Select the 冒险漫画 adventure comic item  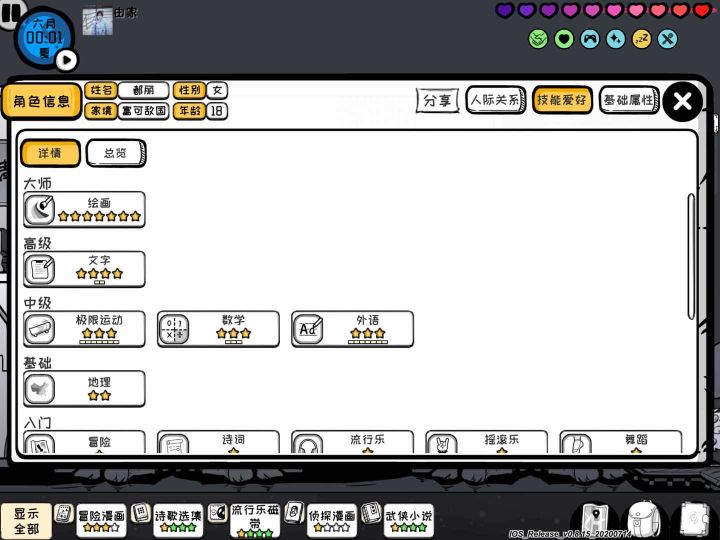coord(101,521)
